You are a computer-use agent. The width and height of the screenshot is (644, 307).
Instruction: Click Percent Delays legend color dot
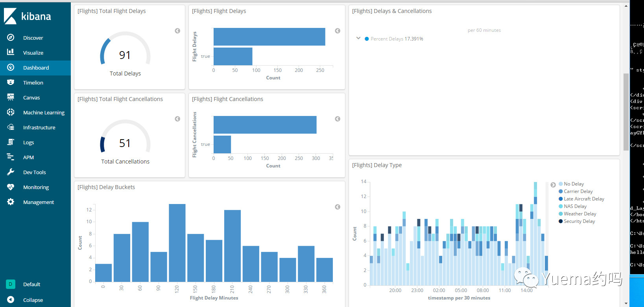click(x=367, y=39)
